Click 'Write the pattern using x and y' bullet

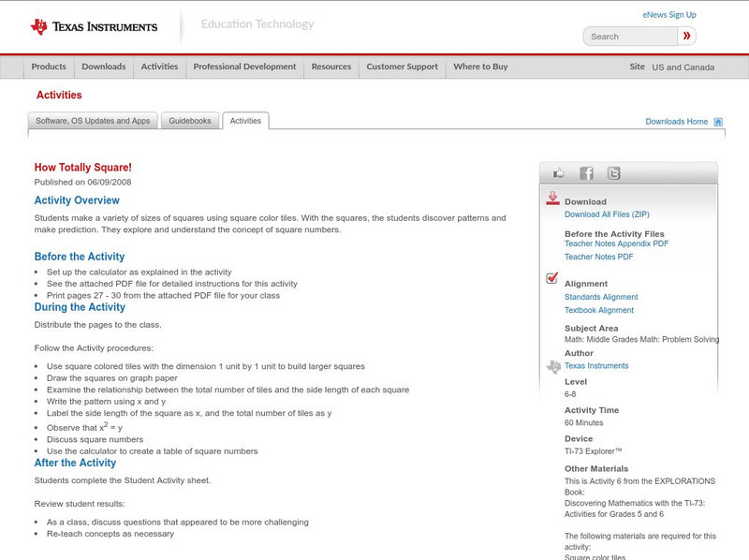tap(106, 402)
